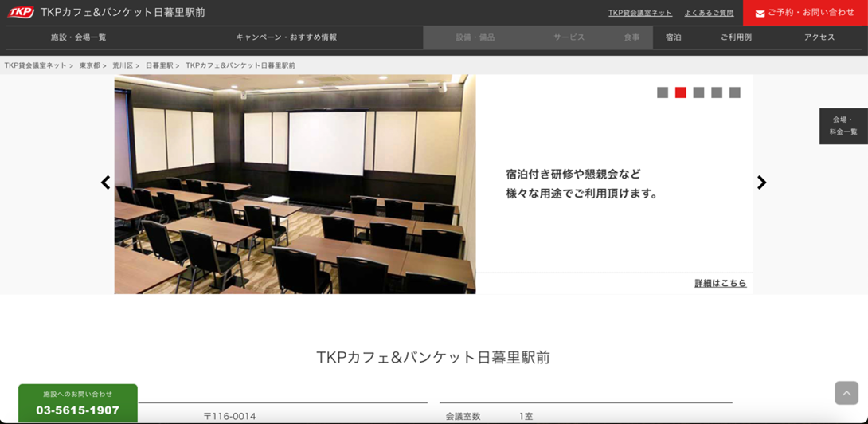Viewport: 868px width, 424px height.
Task: Click TKP貸会議室ネット breadcrumb
Action: coord(35,65)
